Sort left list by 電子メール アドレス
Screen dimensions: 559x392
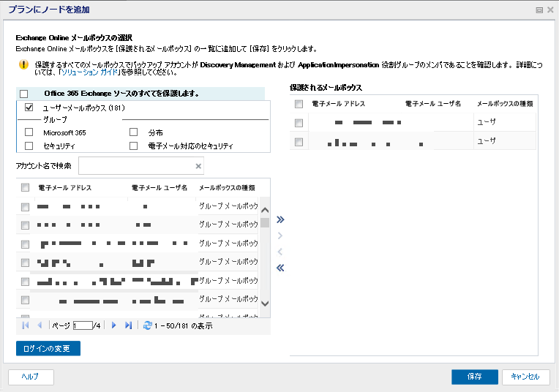(65, 188)
